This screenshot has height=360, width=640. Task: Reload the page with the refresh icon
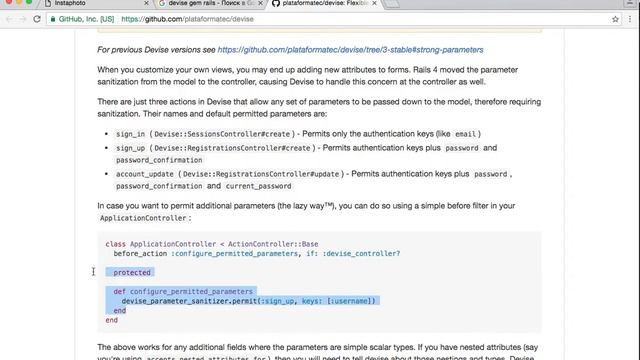pyautogui.click(x=37, y=19)
